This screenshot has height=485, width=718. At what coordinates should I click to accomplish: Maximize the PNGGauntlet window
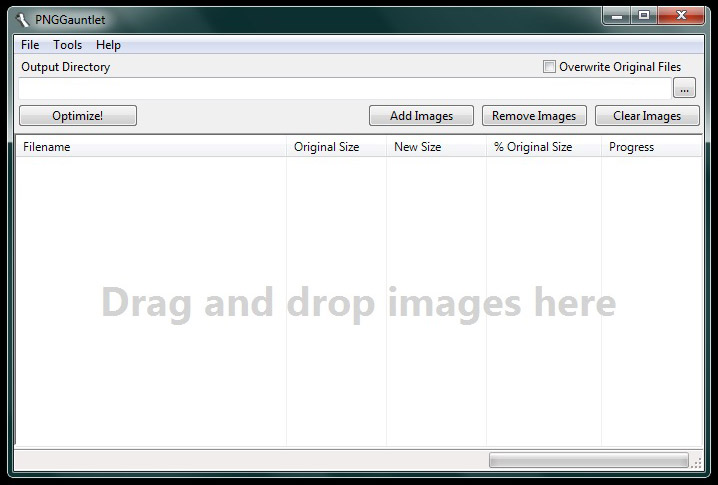pyautogui.click(x=644, y=16)
